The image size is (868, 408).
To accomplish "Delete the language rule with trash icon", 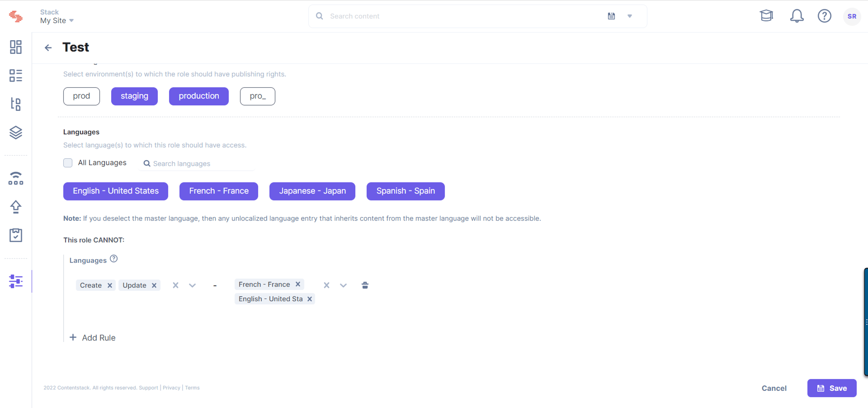I will tap(365, 285).
